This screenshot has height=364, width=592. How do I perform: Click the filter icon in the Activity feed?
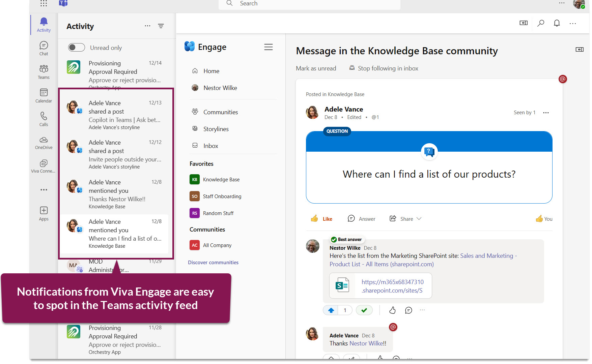tap(161, 26)
